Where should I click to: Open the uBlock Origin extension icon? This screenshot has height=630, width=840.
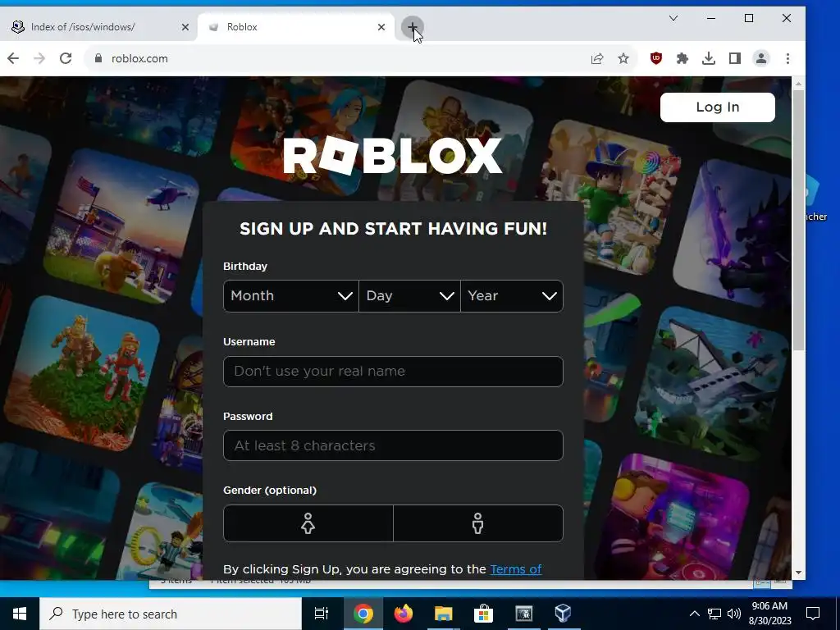tap(655, 58)
